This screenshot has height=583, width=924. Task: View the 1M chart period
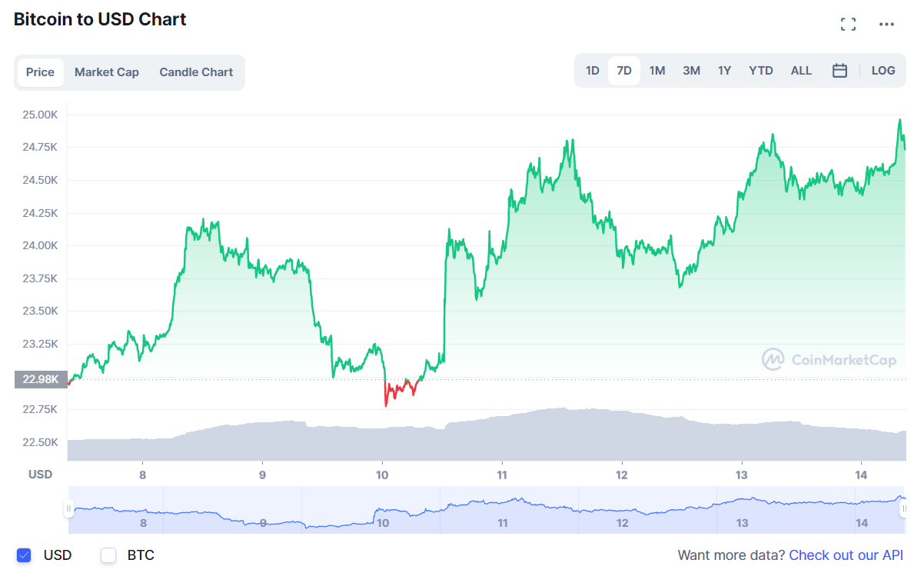tap(657, 70)
